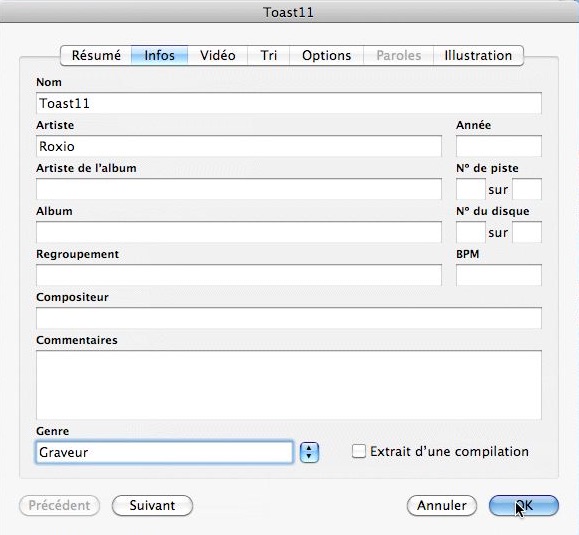The height and width of the screenshot is (535, 579).
Task: Switch to the Options tab
Action: [326, 56]
